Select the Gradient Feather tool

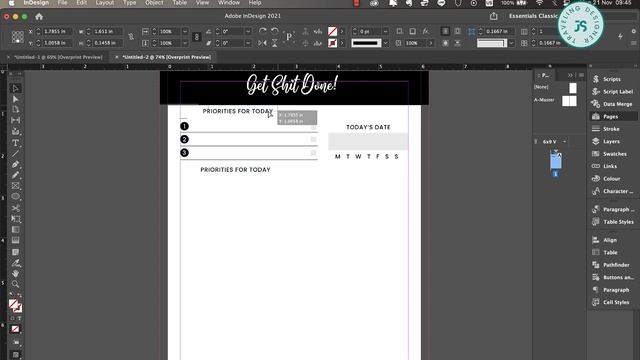[16, 240]
